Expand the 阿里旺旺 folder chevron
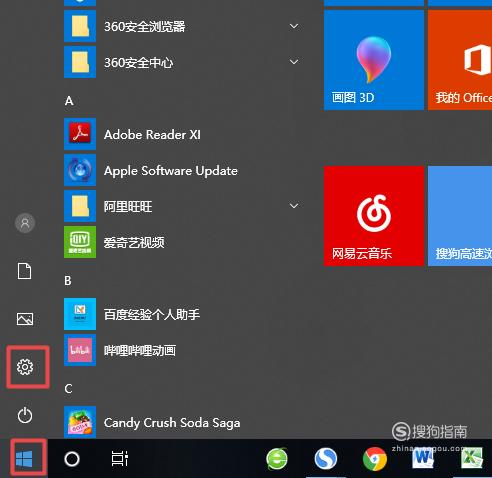This screenshot has height=478, width=492. tap(294, 206)
